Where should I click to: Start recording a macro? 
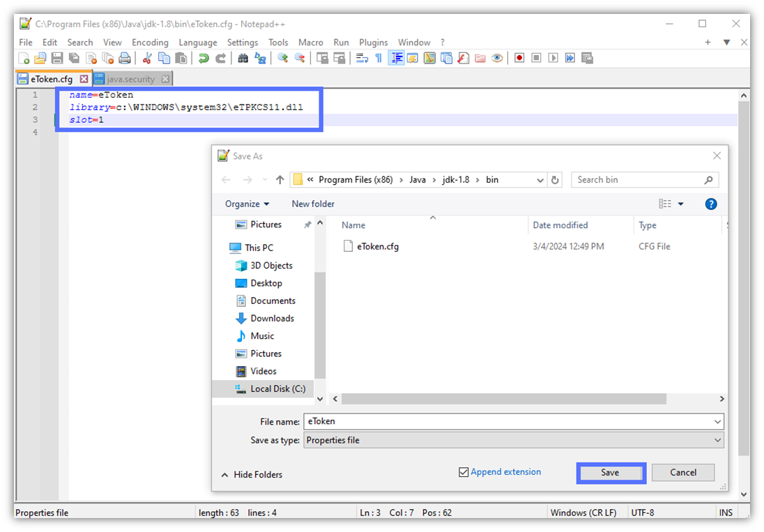519,58
